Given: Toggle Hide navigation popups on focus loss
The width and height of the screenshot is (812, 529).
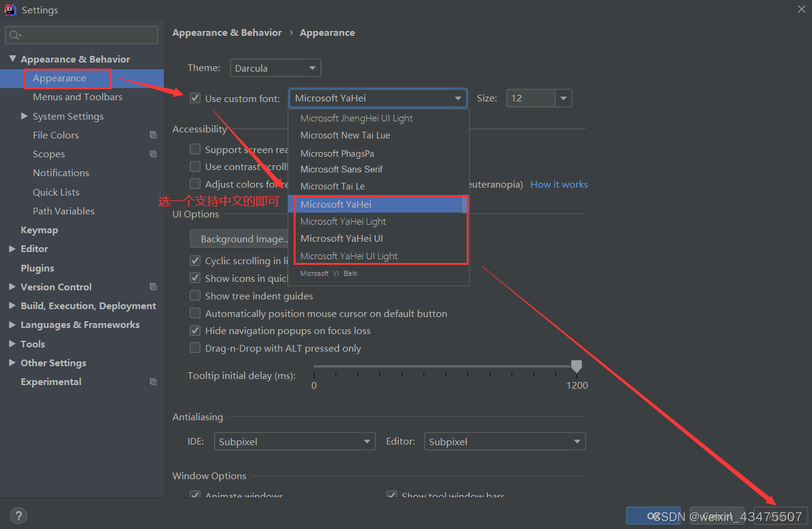Looking at the screenshot, I should (195, 330).
